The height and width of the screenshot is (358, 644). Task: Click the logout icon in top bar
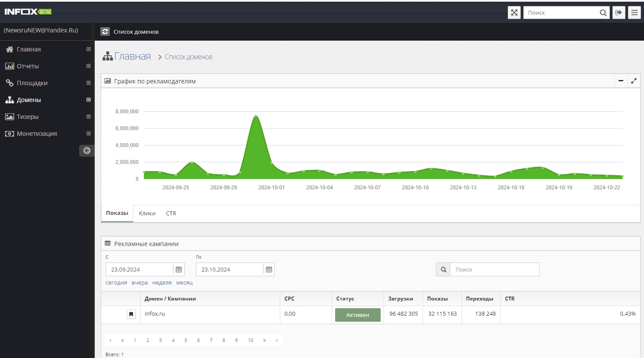pos(619,13)
